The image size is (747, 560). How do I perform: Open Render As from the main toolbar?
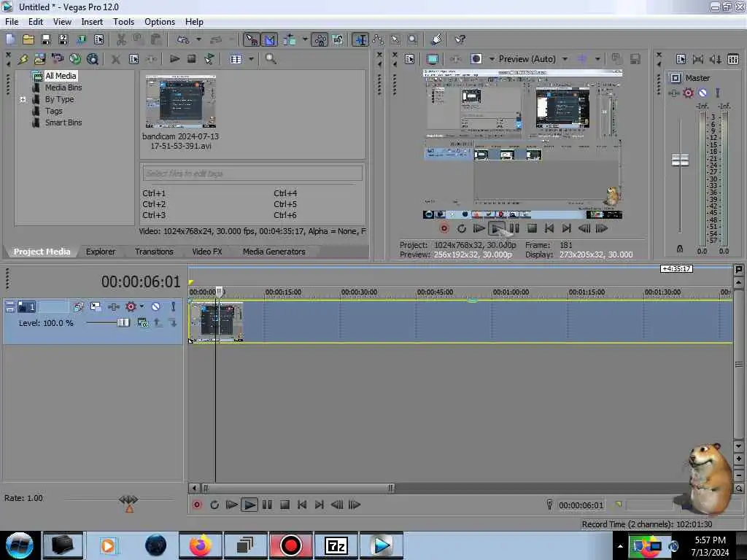pyautogui.click(x=81, y=39)
